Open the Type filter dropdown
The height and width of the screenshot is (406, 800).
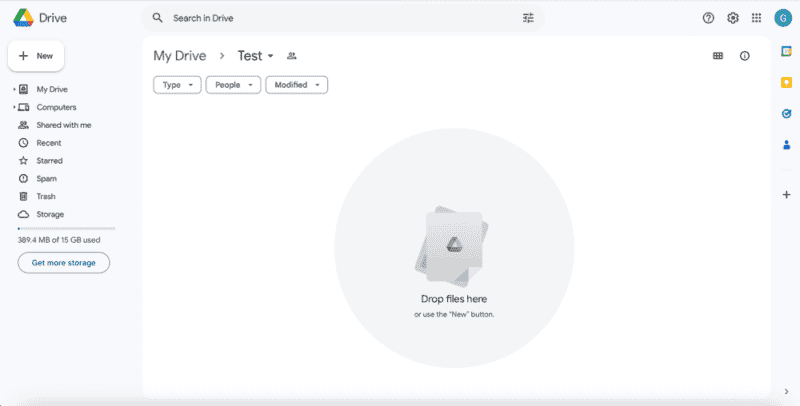point(177,85)
